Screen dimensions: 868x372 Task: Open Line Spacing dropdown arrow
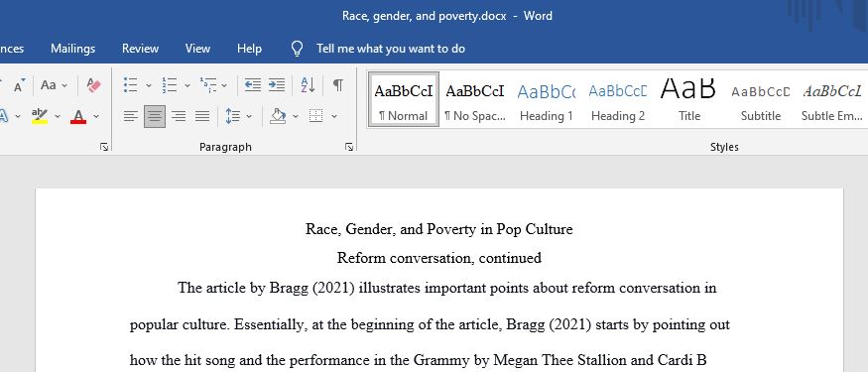249,116
